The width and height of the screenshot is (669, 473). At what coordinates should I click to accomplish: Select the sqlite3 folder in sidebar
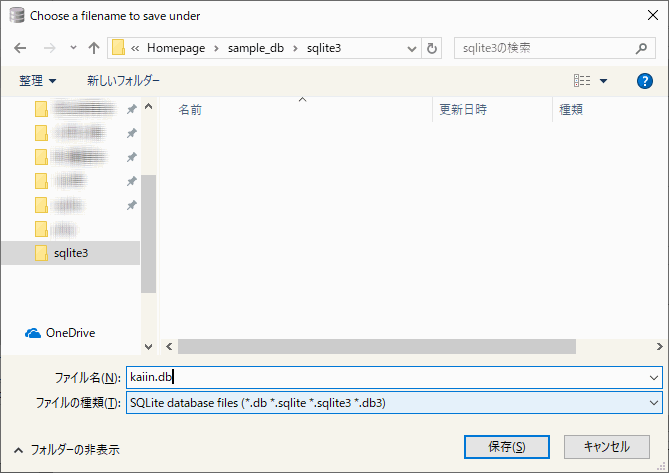69,253
